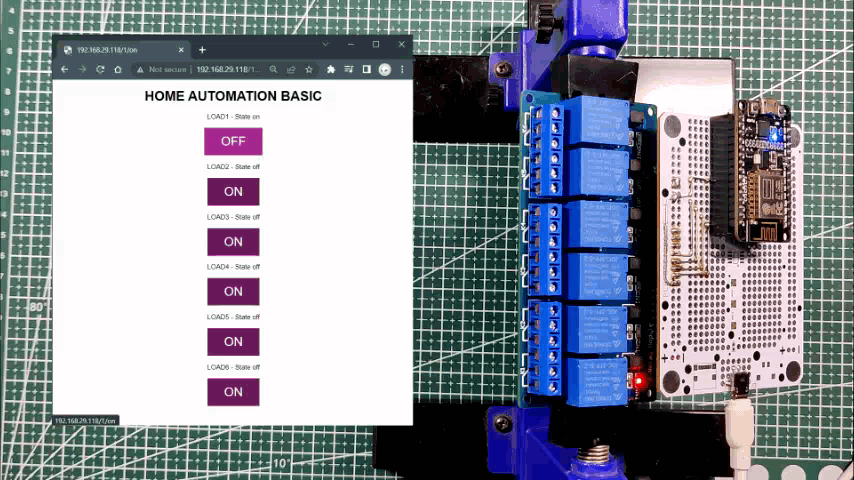The image size is (854, 480).
Task: Open the zoom magnifier icon in address bar
Action: coord(273,70)
